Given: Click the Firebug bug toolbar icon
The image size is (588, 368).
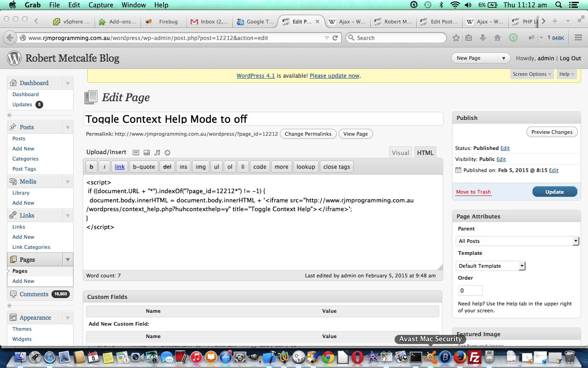Looking at the screenshot, I should [x=531, y=38].
